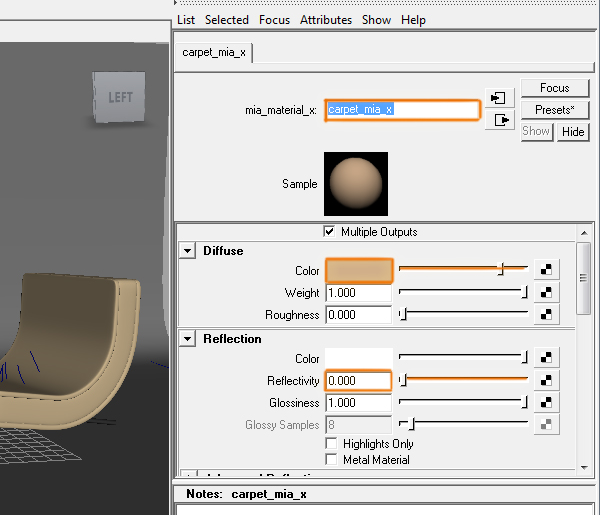Toggle the Multiple Outputs checkbox
Screen dimensions: 600x515
coord(329,231)
